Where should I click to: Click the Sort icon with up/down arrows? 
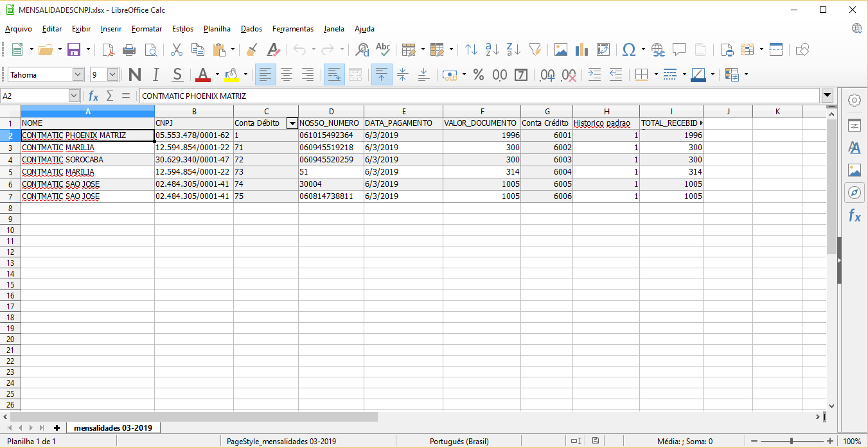(472, 49)
